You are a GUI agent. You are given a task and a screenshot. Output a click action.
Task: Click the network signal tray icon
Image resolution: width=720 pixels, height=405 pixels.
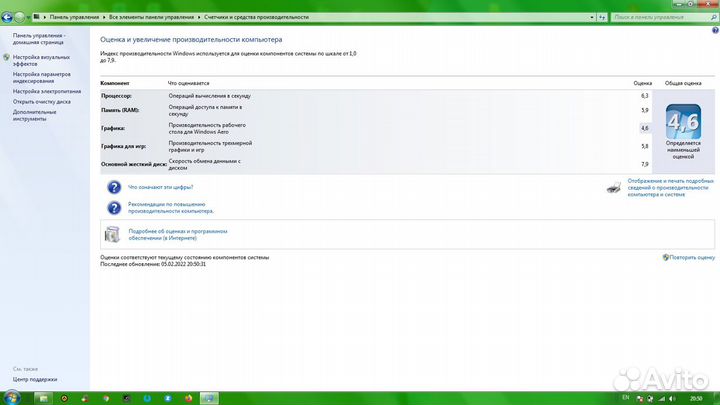(662, 399)
